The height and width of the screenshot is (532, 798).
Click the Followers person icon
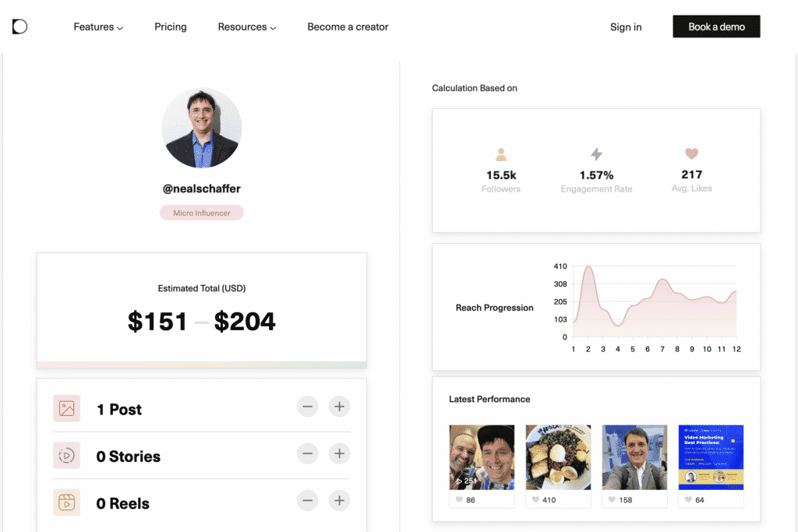(x=501, y=154)
